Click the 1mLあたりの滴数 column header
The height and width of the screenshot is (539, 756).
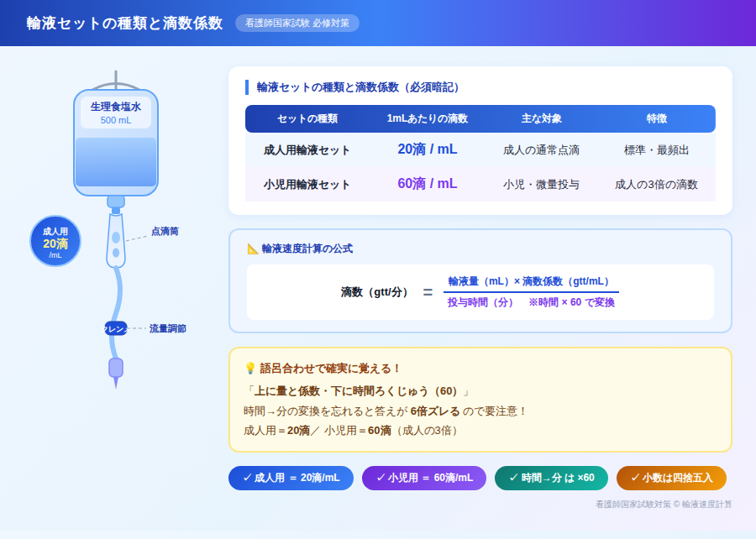[427, 119]
